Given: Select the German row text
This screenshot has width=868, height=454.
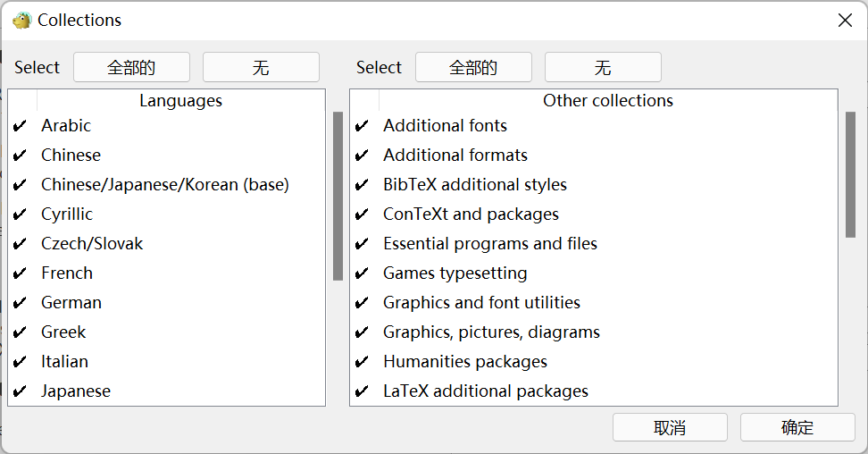Looking at the screenshot, I should pyautogui.click(x=71, y=303).
